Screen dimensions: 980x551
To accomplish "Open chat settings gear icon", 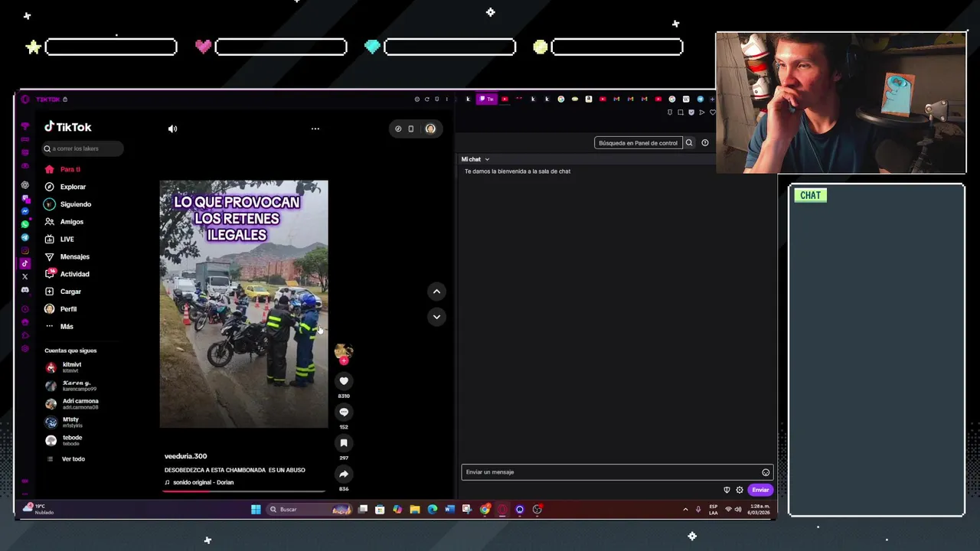I will click(740, 490).
